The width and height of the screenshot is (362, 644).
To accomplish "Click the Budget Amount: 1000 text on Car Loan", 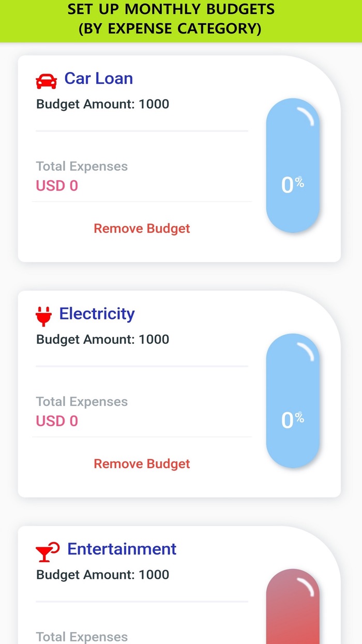I will pyautogui.click(x=102, y=104).
